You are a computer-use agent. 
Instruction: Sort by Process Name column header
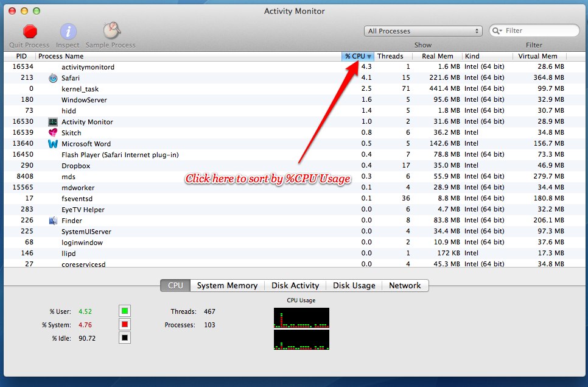coord(189,56)
